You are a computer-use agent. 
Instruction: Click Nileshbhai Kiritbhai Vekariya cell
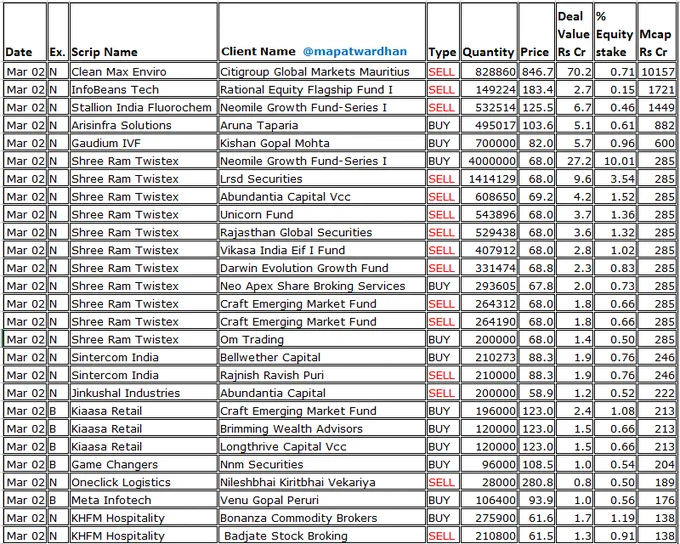(x=322, y=482)
